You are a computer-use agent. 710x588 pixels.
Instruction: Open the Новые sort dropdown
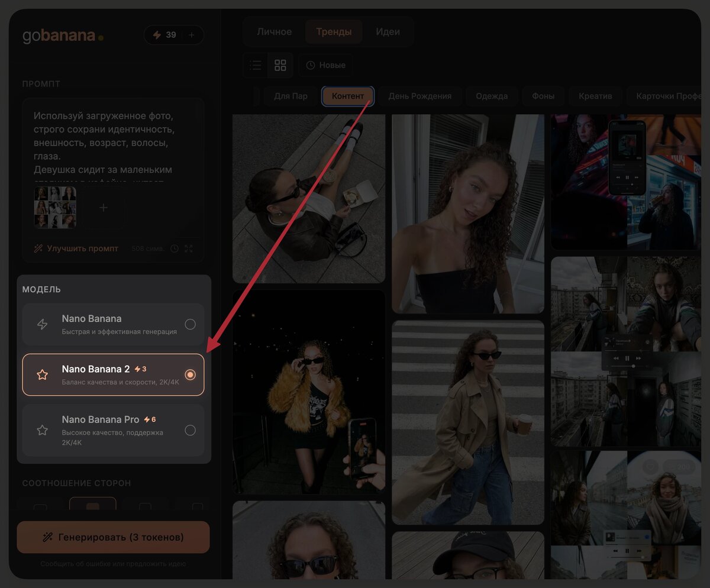pyautogui.click(x=326, y=65)
